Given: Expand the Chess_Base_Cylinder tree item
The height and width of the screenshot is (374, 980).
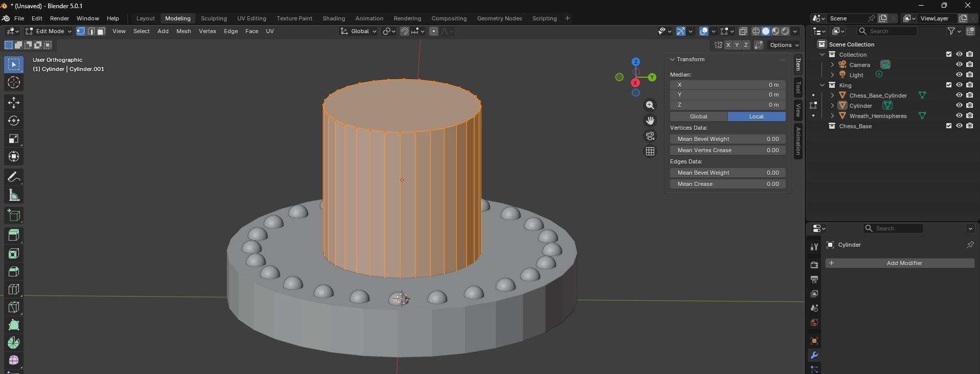Looking at the screenshot, I should point(832,95).
